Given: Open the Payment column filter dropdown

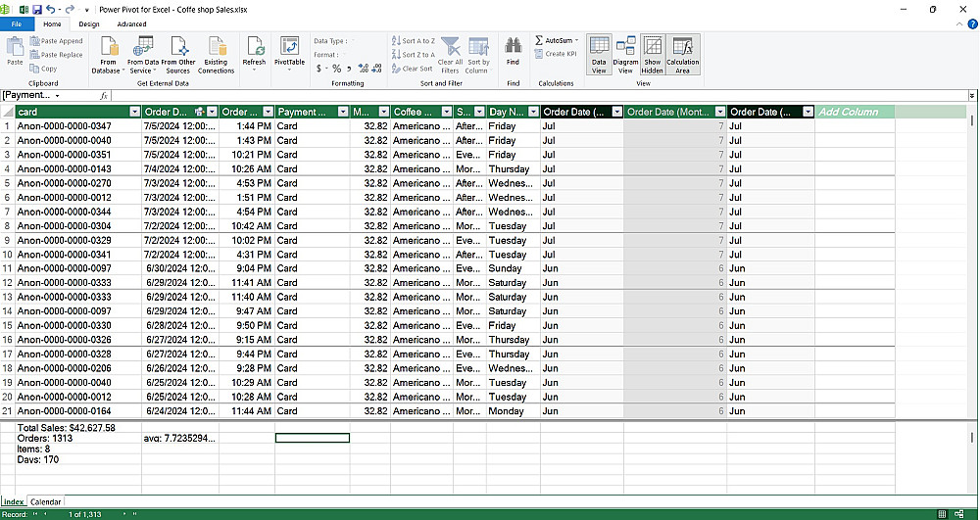Looking at the screenshot, I should (x=342, y=112).
